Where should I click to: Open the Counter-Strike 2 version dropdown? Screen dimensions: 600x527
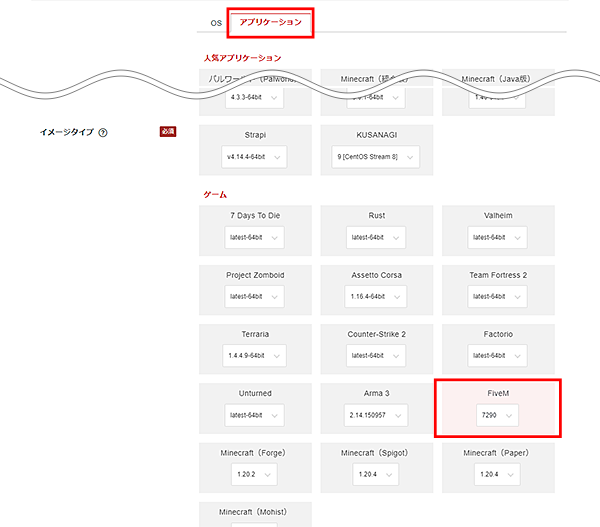[x=376, y=356]
